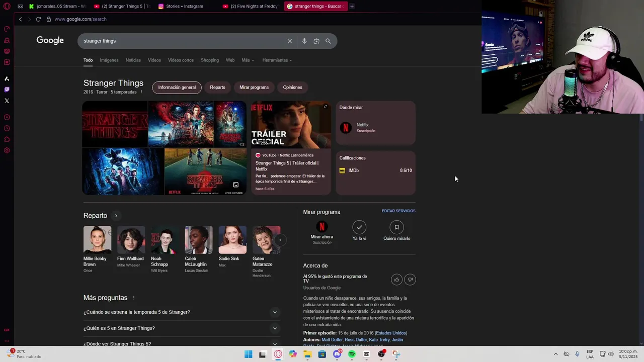Screen dimensions: 644x362
Task: Switch to the Shopping tab
Action: tap(210, 60)
